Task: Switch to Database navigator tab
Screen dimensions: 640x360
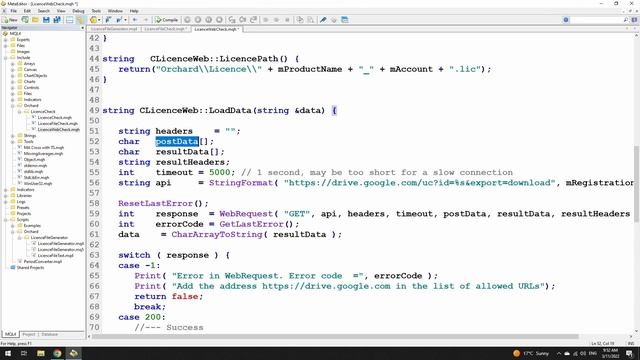Action: coord(49,334)
